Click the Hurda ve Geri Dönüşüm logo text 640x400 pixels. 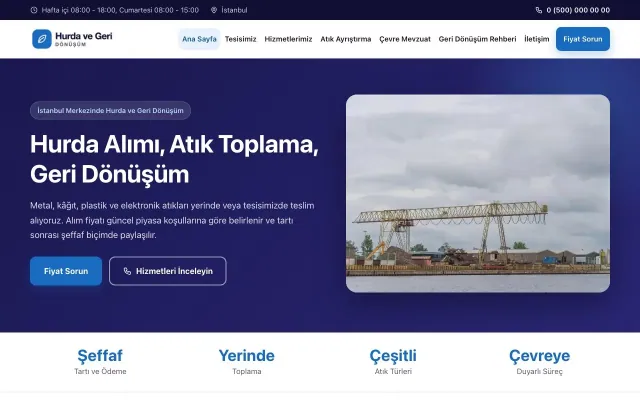coord(84,39)
